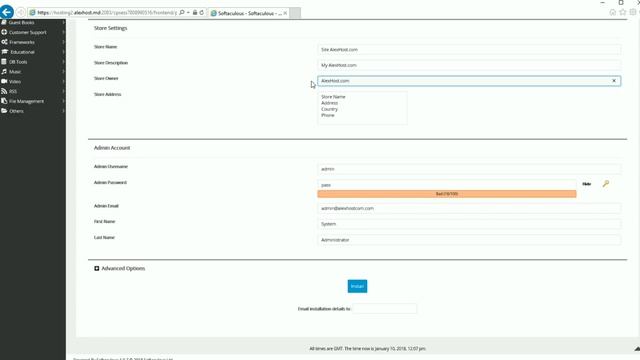Expand Educational with its chevron

(63, 52)
